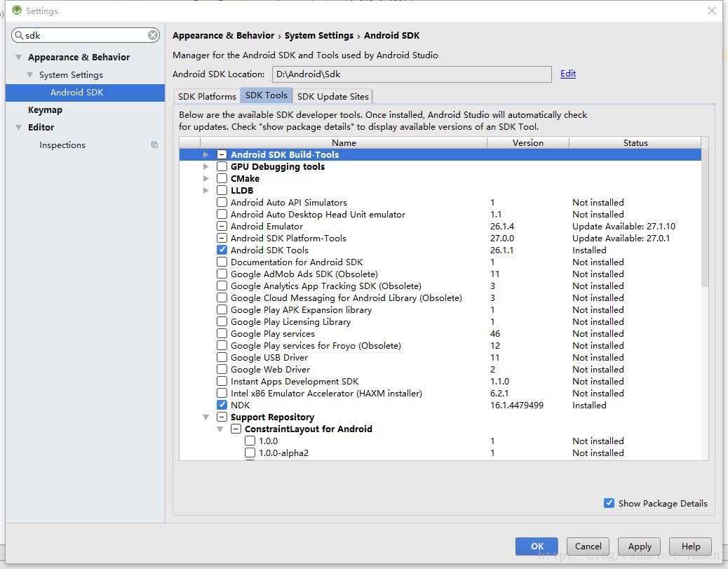Click the search magnifier icon

click(x=19, y=35)
